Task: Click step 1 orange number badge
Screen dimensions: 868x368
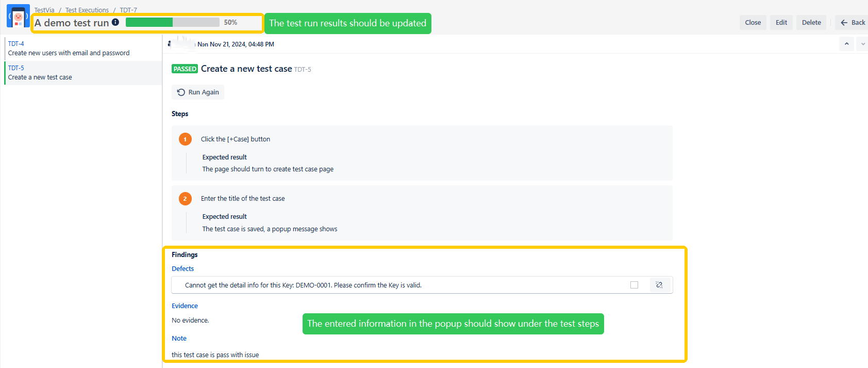Action: (185, 139)
